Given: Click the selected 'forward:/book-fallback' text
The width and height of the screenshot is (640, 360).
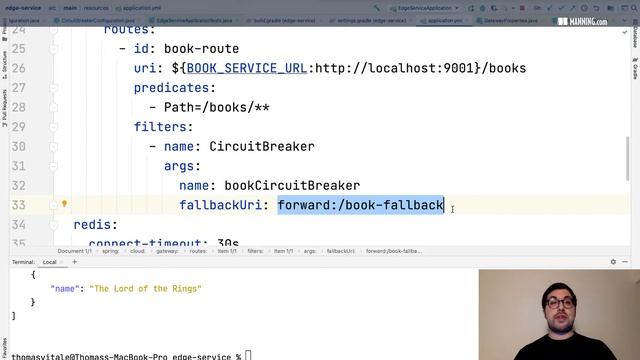Looking at the screenshot, I should click(x=360, y=205).
